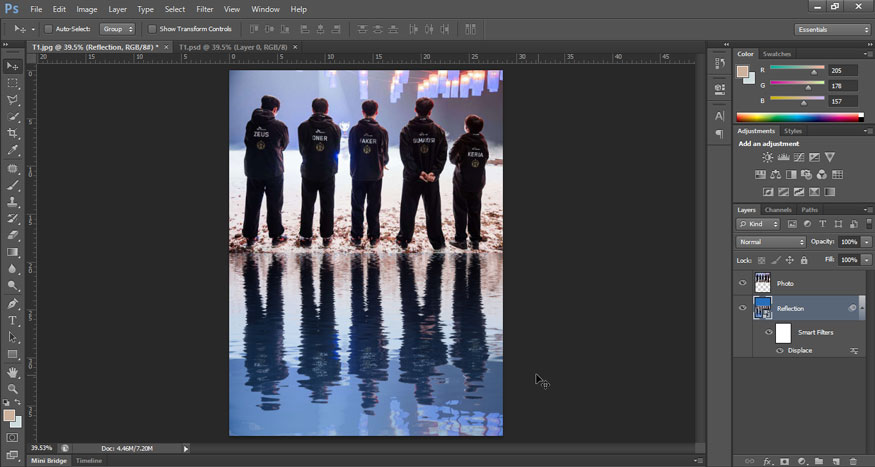Image resolution: width=875 pixels, height=467 pixels.
Task: Open the Essentials workspace dropdown
Action: pos(833,29)
